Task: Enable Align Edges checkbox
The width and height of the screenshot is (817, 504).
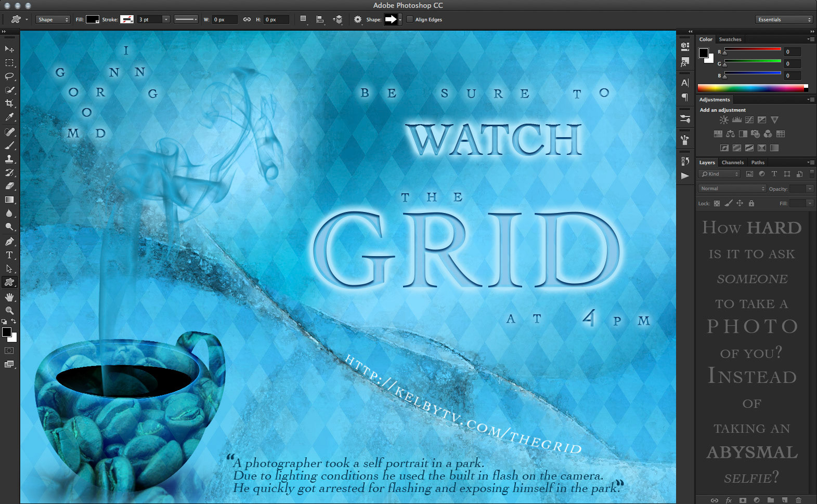Action: click(x=410, y=20)
